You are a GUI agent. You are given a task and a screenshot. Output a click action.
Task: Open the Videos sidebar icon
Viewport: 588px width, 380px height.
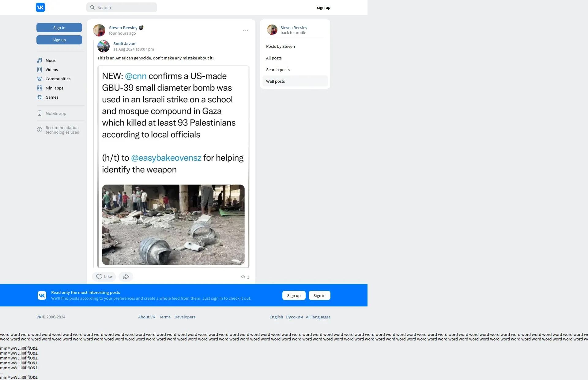click(40, 70)
